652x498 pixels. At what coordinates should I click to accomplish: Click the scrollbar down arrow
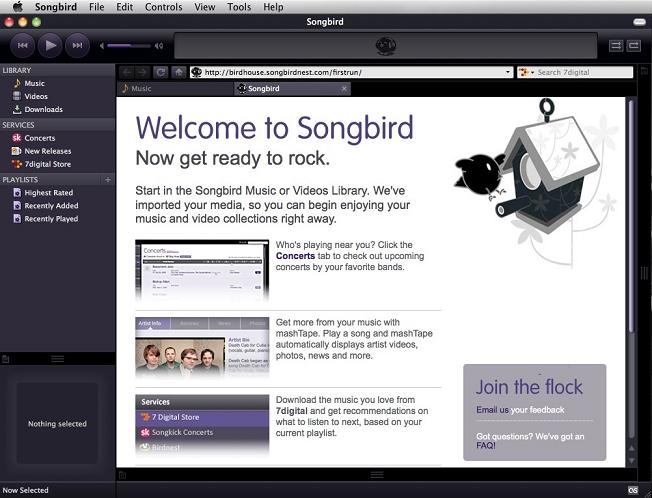(632, 461)
